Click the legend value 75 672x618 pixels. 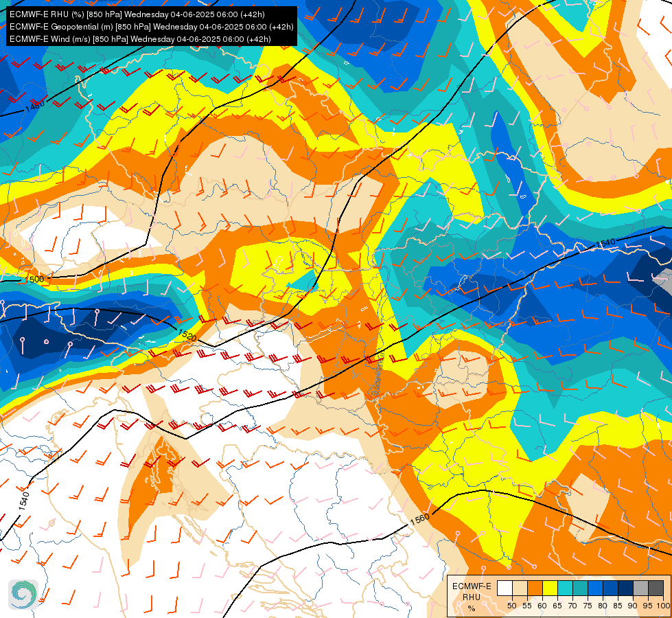click(587, 606)
